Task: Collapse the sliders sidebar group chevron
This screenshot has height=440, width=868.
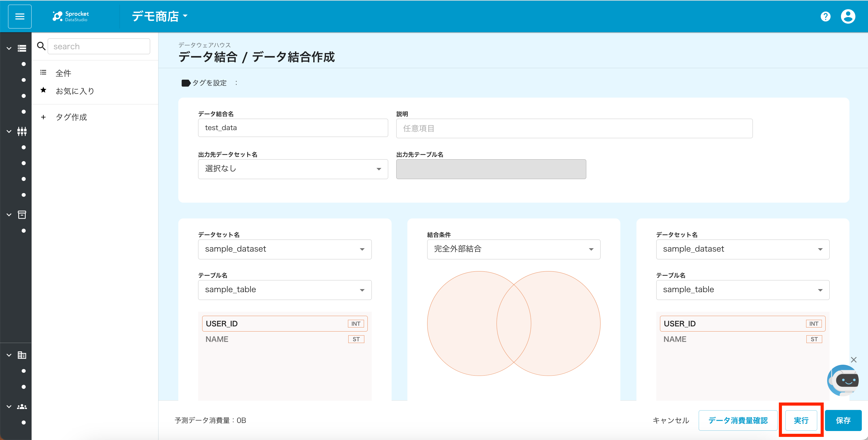Action: (9, 131)
